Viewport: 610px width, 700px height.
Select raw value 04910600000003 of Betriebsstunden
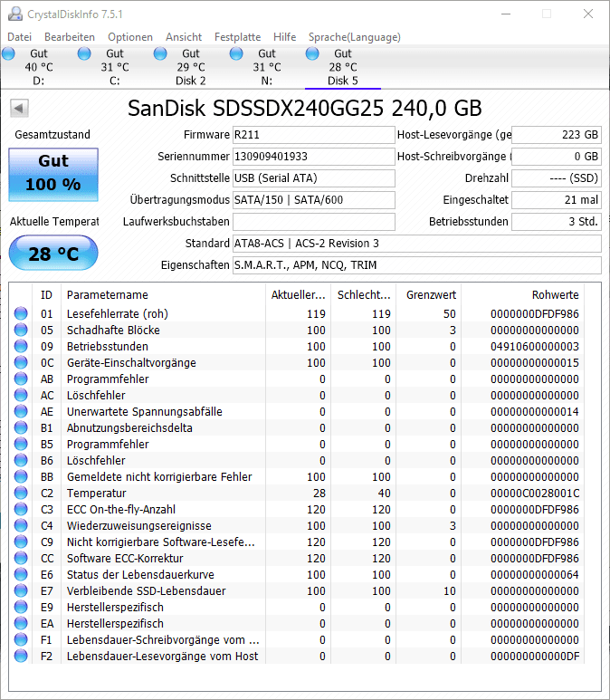pyautogui.click(x=535, y=347)
